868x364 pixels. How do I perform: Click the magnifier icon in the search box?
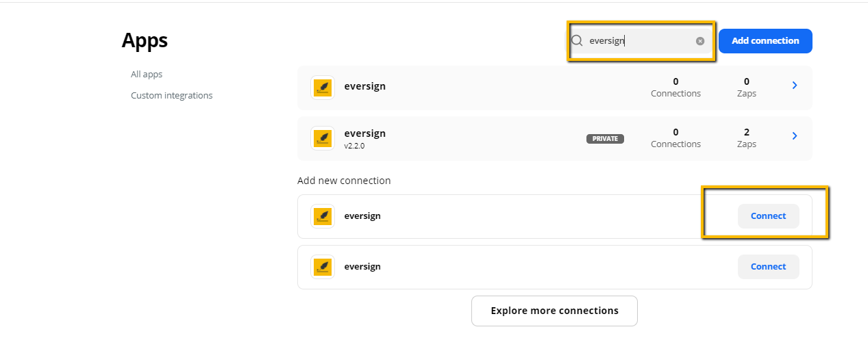(578, 40)
